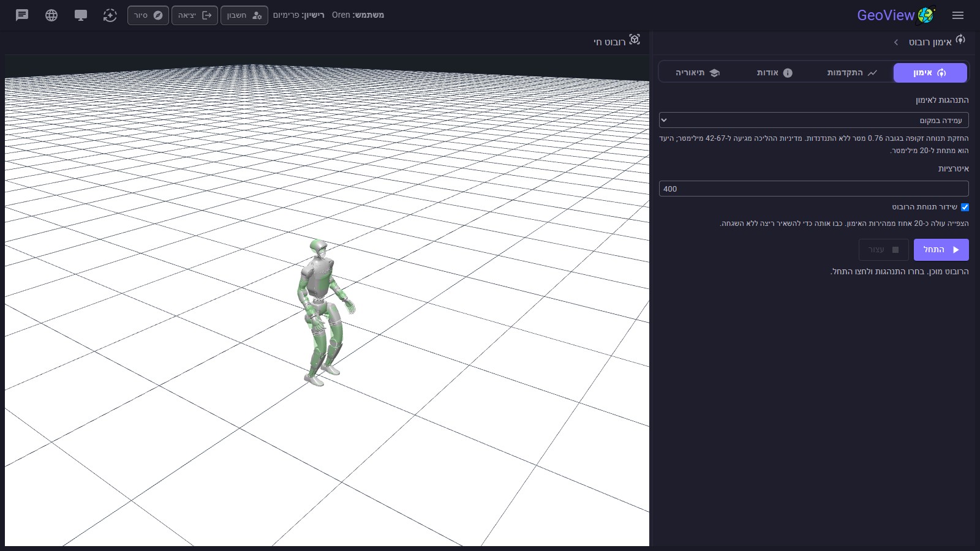Start the tour with the סיור button
Screen dimensions: 980x551
tap(148, 15)
